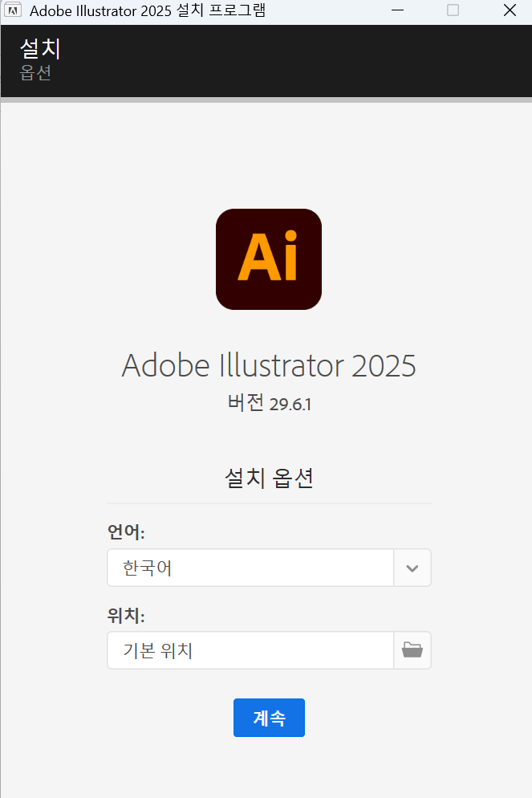Click the installer app icon in title bar
Screen dimensions: 532x798
click(13, 10)
